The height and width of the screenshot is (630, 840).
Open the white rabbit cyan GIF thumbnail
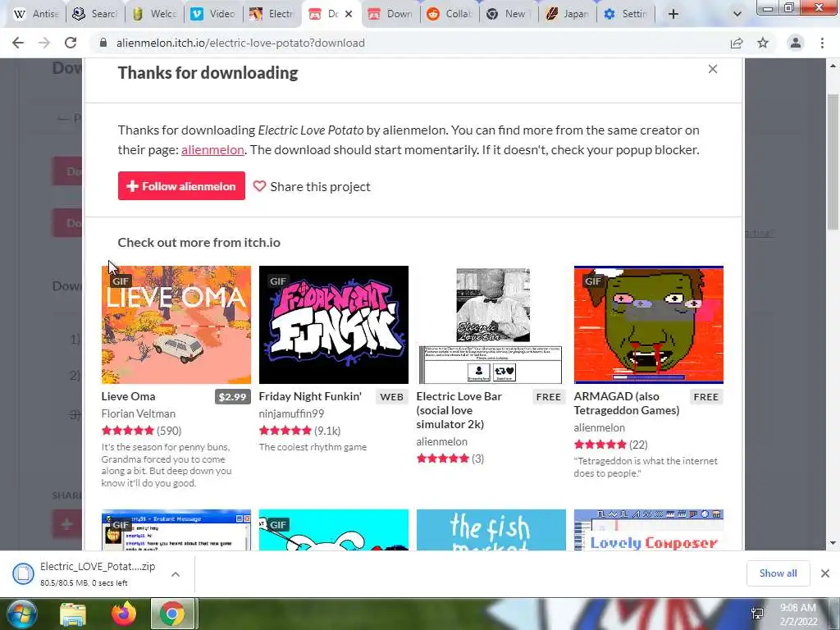(x=334, y=530)
